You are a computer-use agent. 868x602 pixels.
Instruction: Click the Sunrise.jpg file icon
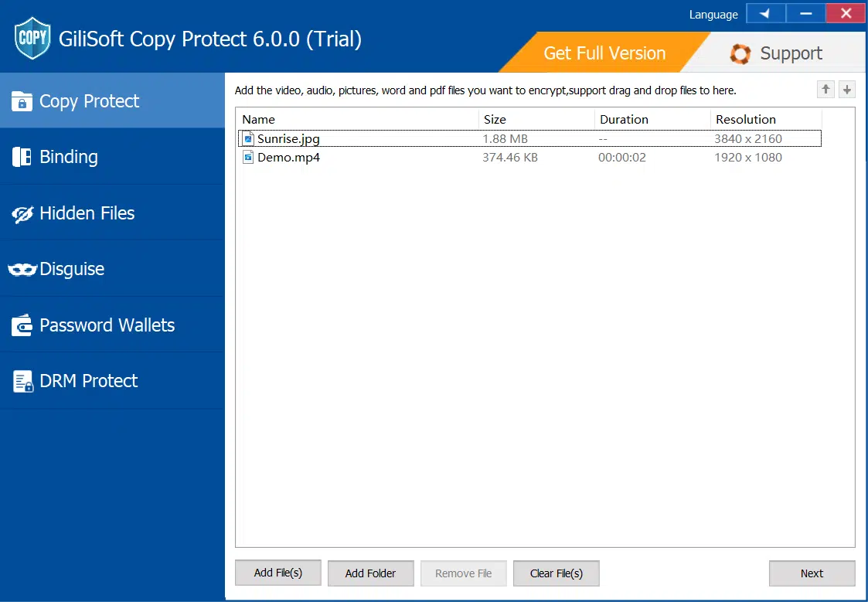(x=249, y=139)
